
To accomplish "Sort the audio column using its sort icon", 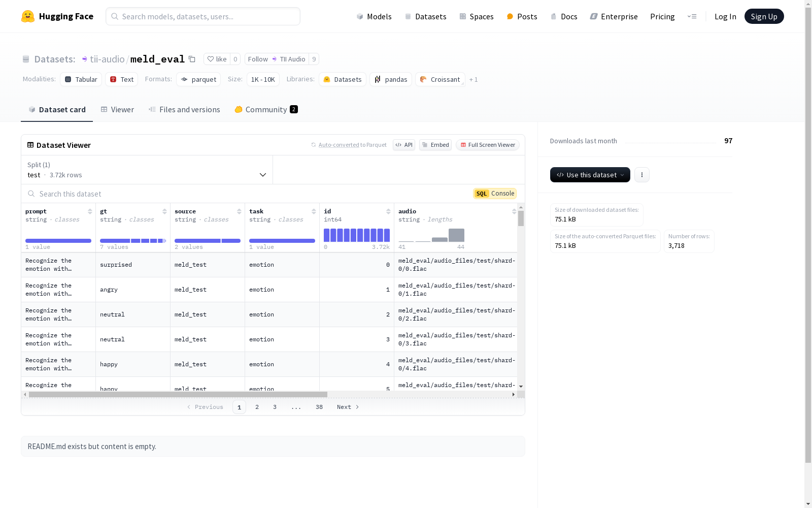I will [514, 211].
